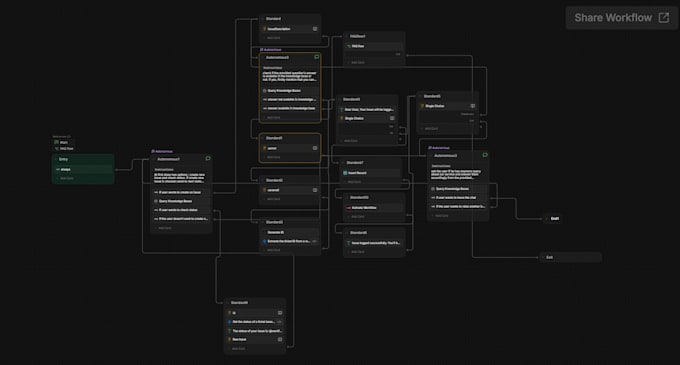Select the red-icon card in Standard10 node
680x365 pixels.
[x=375, y=208]
